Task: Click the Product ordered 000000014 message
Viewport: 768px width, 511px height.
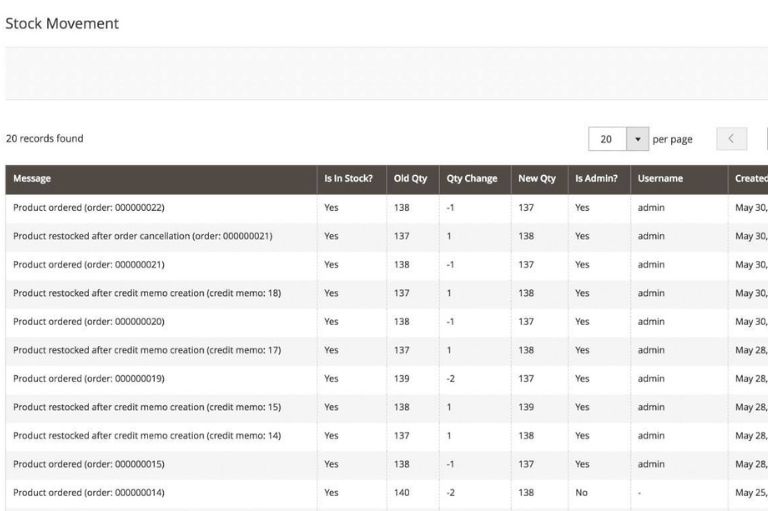Action: pos(89,492)
